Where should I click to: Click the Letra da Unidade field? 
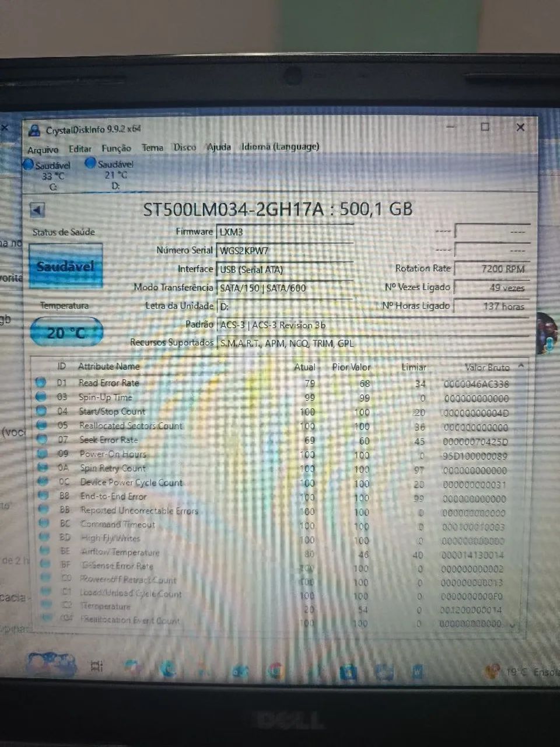(285, 306)
